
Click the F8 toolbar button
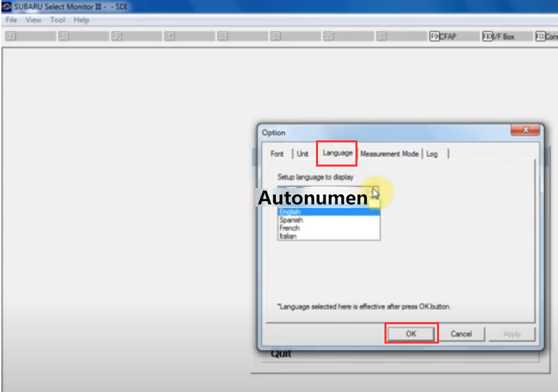402,36
